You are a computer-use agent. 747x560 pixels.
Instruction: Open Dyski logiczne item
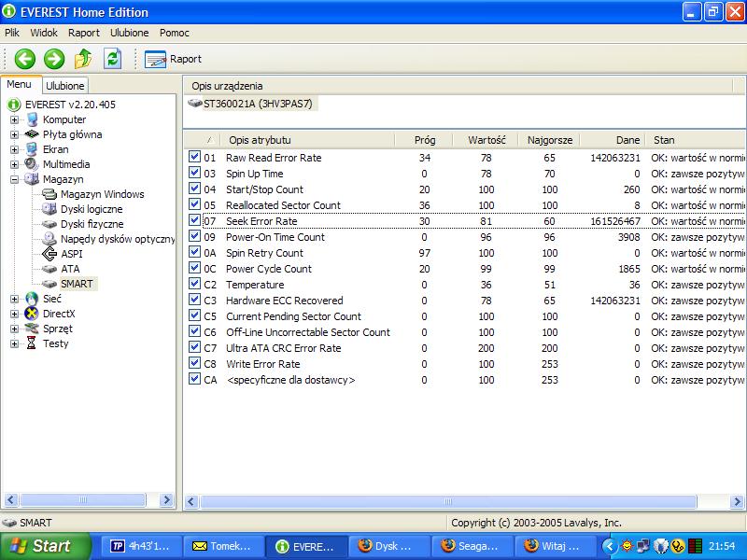[92, 209]
